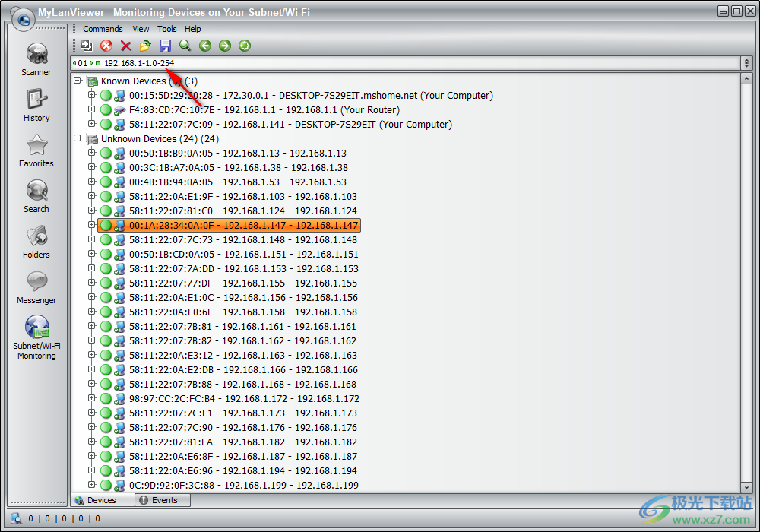Image resolution: width=760 pixels, height=532 pixels.
Task: Open Favorites star icon in sidebar
Action: (36, 150)
